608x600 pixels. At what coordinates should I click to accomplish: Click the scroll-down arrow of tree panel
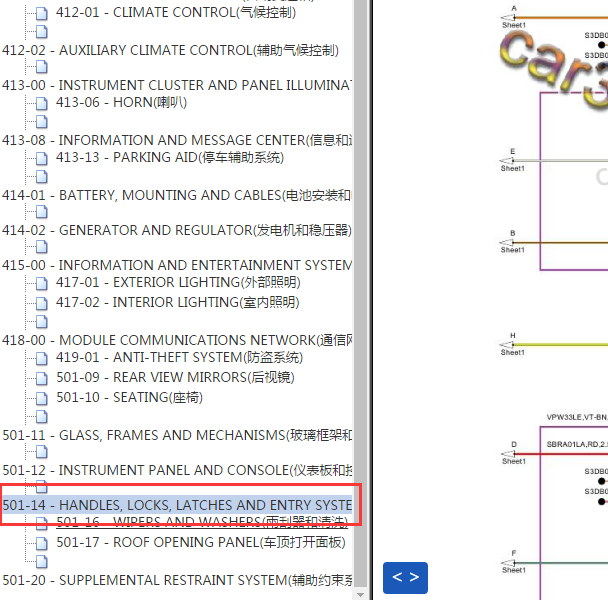(360, 594)
